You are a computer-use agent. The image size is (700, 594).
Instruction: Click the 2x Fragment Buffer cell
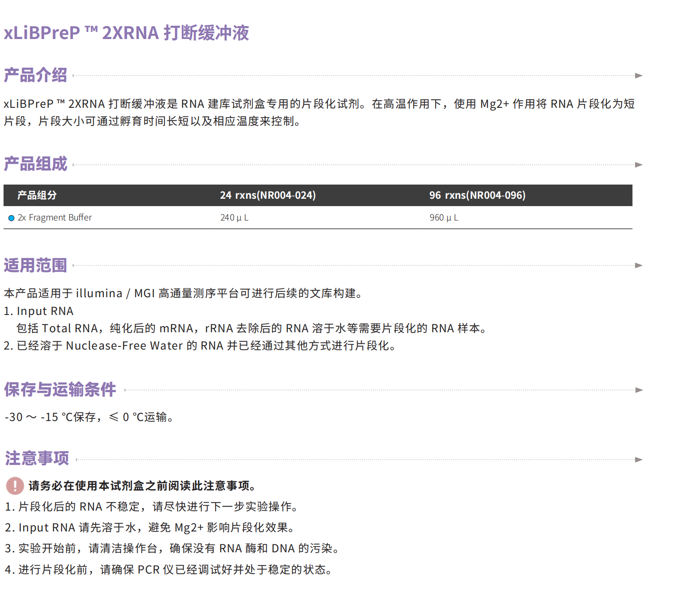[x=55, y=217]
